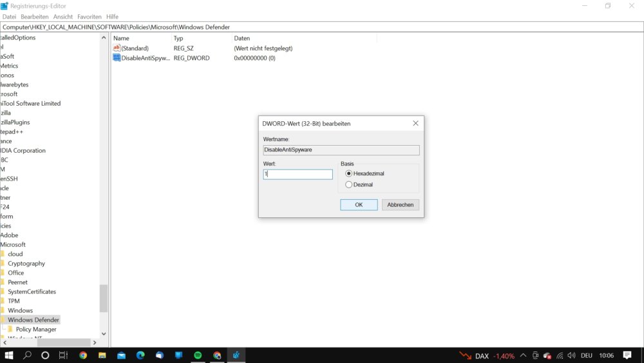This screenshot has height=363, width=644.
Task: Open the Bearbeiten menu
Action: pos(35,17)
